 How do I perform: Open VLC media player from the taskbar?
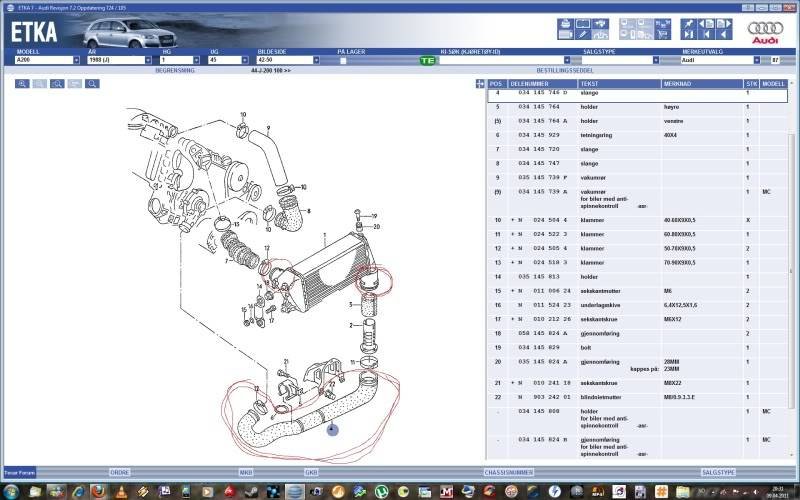[122, 490]
